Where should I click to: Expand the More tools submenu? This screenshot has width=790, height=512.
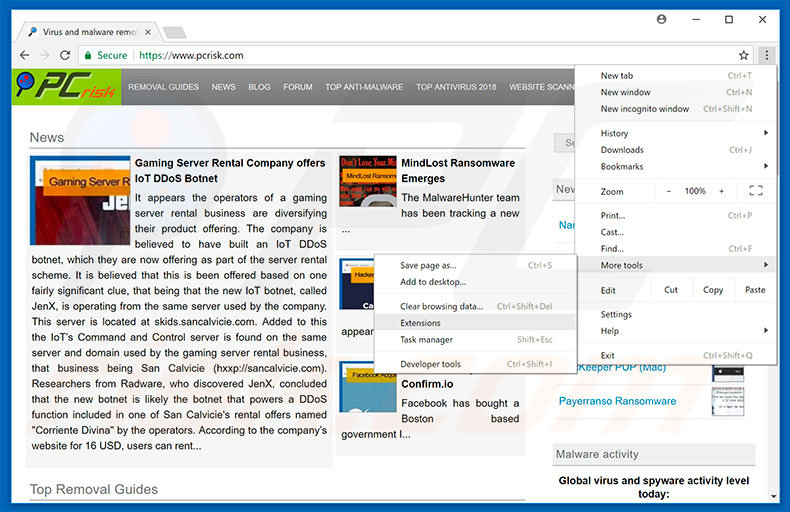click(x=674, y=265)
